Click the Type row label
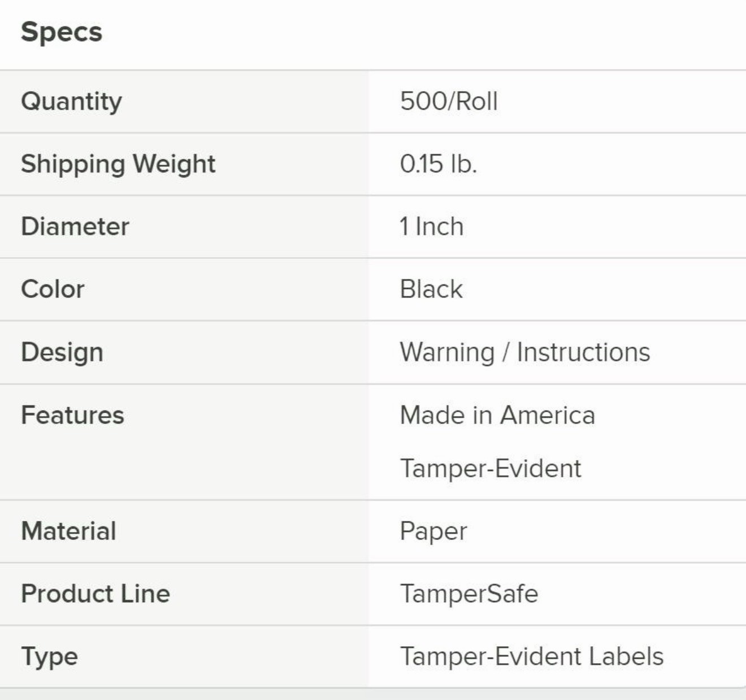Image resolution: width=746 pixels, height=700 pixels. [49, 656]
